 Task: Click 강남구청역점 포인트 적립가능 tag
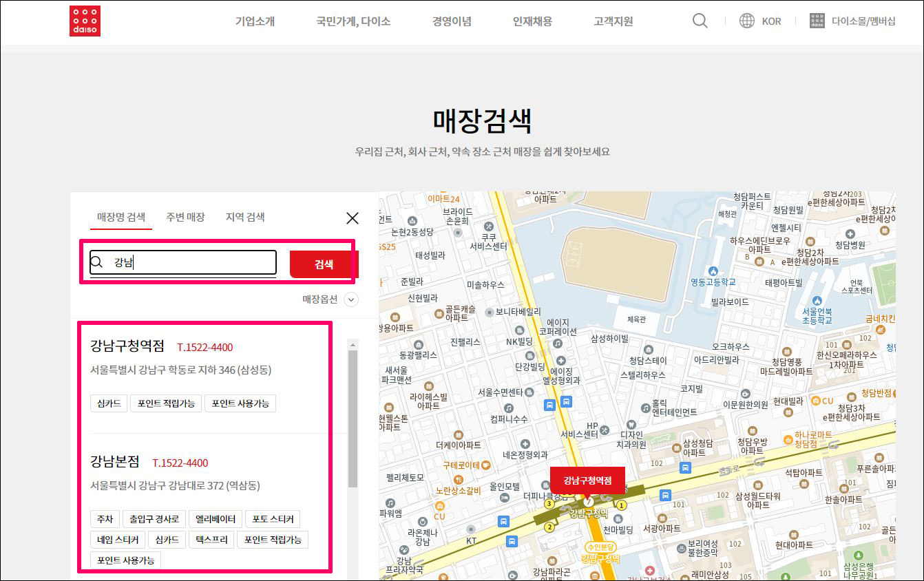click(x=166, y=403)
